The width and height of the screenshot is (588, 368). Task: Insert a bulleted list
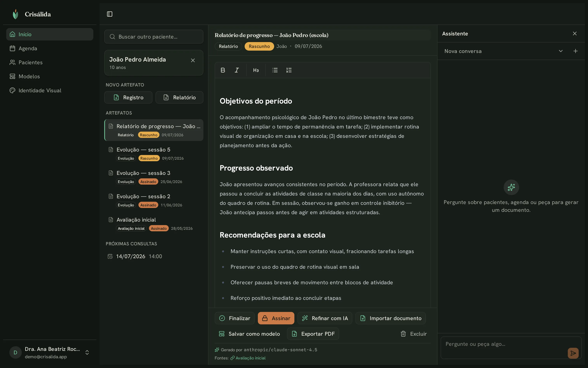(275, 70)
